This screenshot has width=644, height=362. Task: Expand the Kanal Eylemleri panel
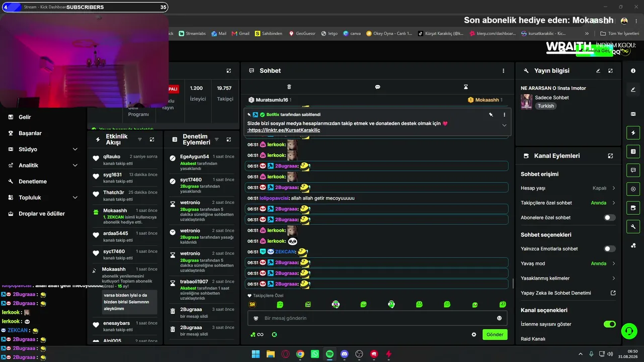pyautogui.click(x=610, y=156)
